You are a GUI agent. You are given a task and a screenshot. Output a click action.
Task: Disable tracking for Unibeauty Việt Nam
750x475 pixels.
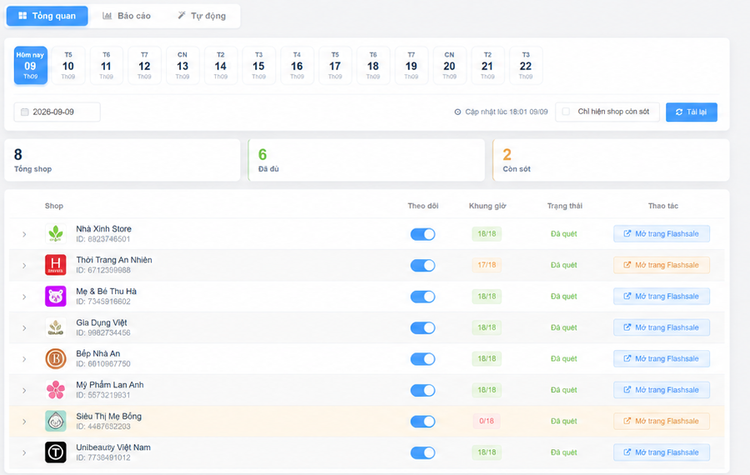pos(423,453)
